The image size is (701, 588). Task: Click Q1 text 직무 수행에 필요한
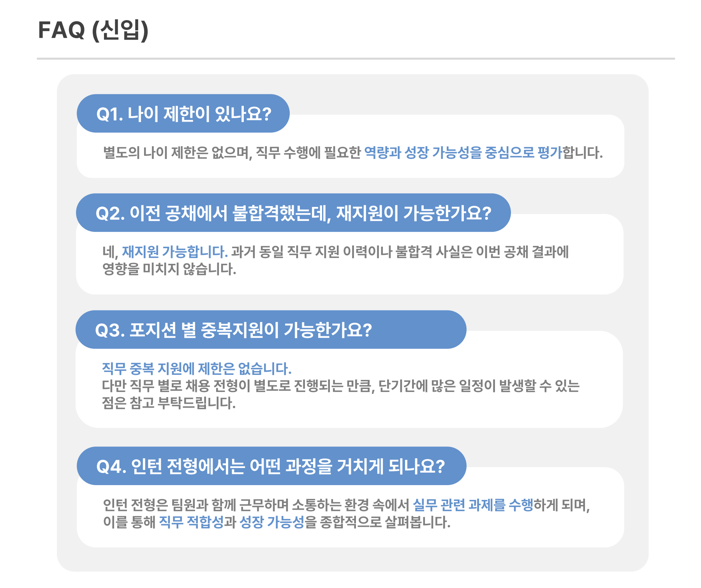[308, 152]
